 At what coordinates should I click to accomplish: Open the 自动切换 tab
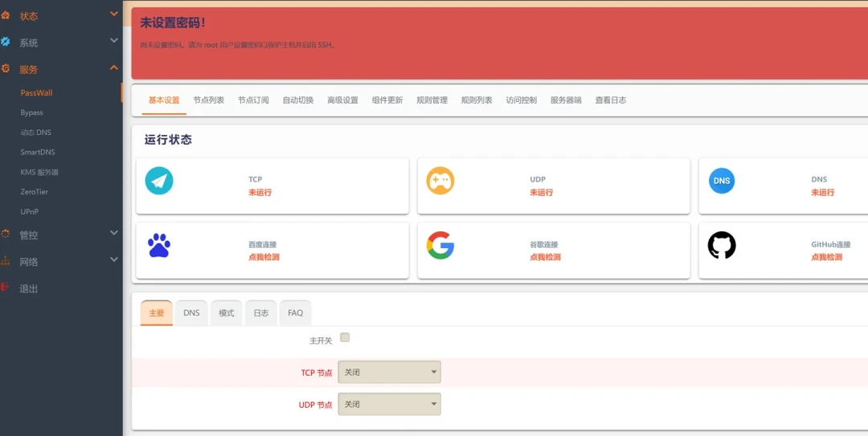(x=298, y=100)
